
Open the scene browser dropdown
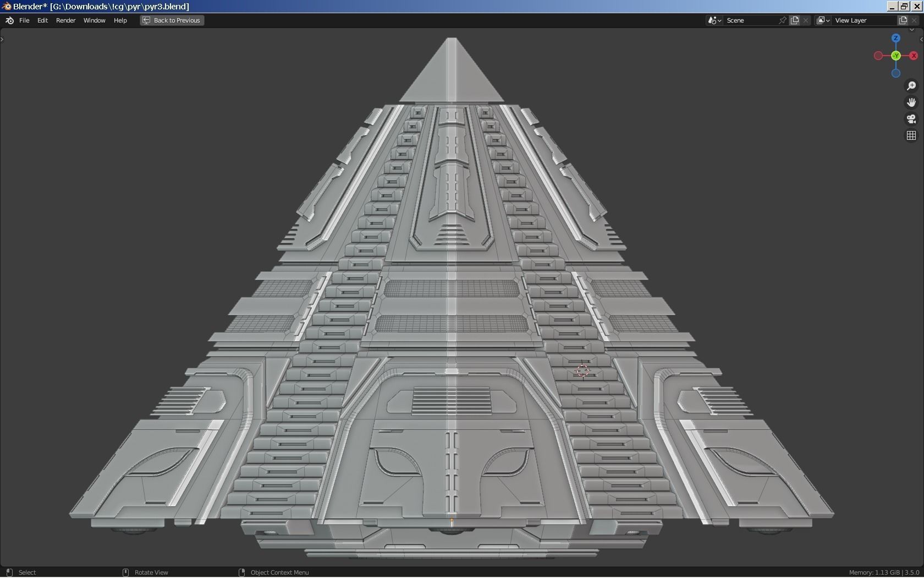tap(714, 20)
